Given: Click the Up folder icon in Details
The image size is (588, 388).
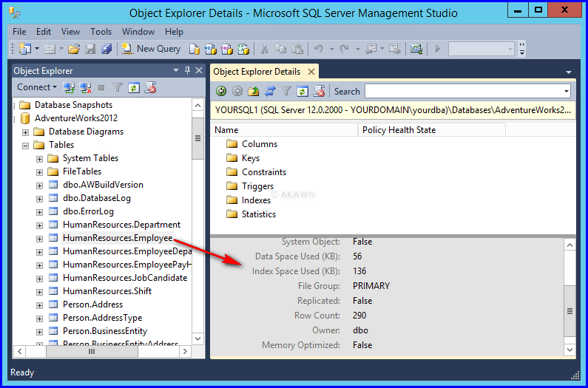Looking at the screenshot, I should 254,91.
